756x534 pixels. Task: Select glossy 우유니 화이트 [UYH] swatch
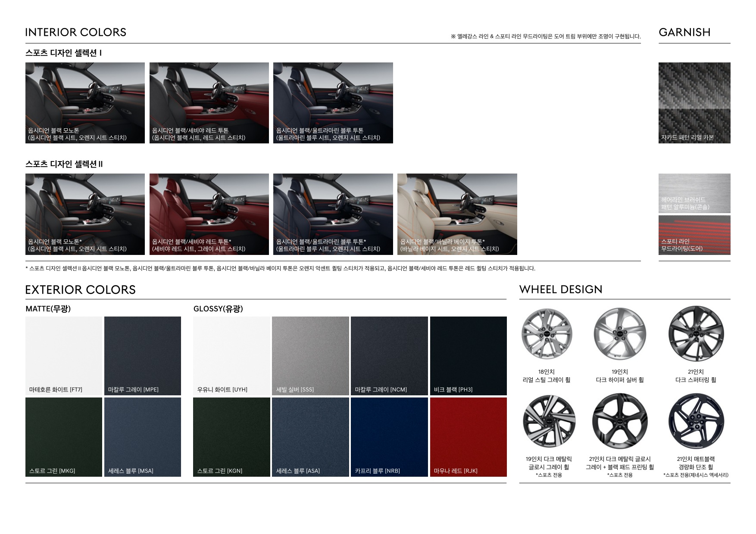(231, 356)
